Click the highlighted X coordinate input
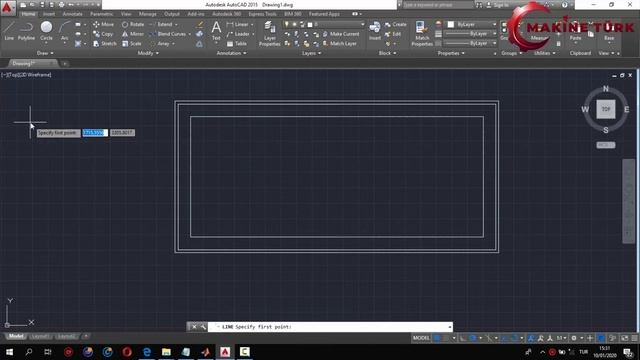Viewport: 640px width, 360px height. (95, 133)
